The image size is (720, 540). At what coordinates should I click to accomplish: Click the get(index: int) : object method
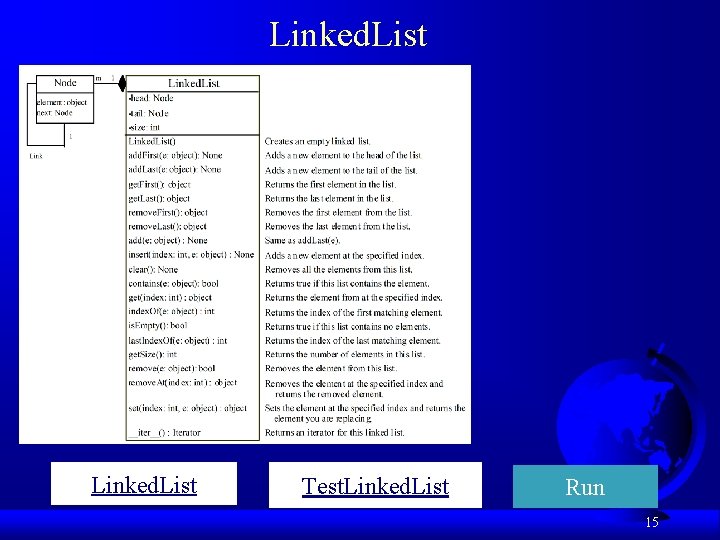point(170,298)
